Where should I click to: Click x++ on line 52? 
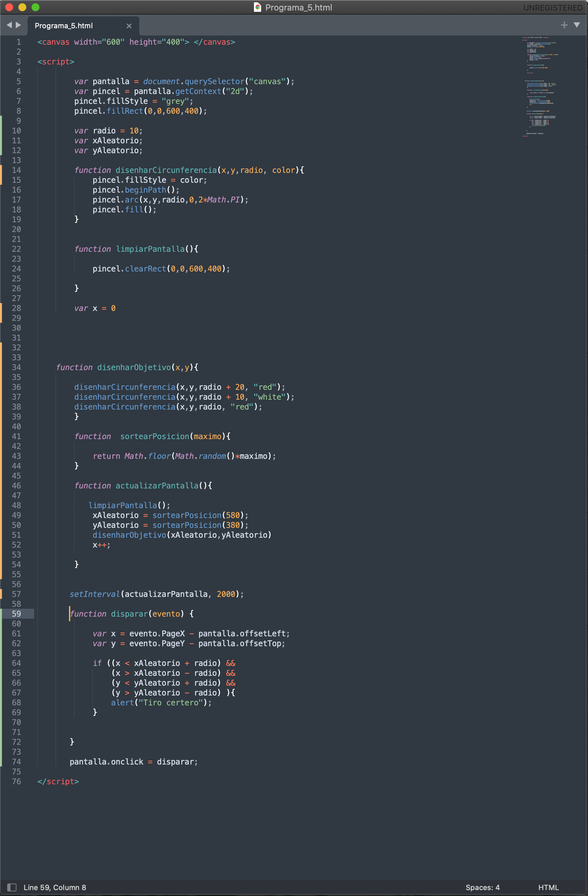(99, 545)
